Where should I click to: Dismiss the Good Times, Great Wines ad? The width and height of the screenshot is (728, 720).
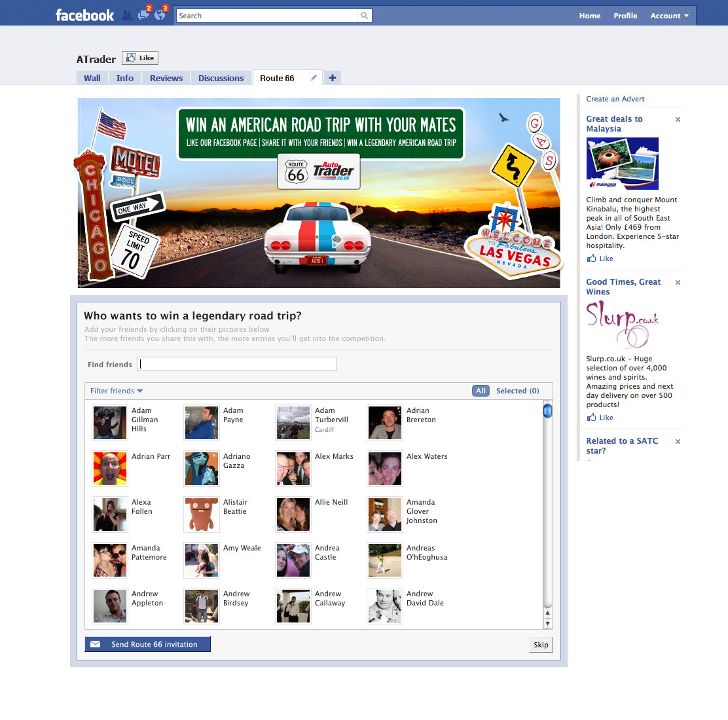point(678,283)
